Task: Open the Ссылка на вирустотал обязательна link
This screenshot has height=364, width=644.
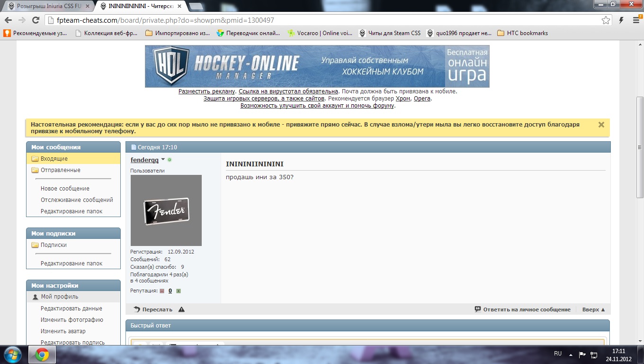Action: coord(288,91)
